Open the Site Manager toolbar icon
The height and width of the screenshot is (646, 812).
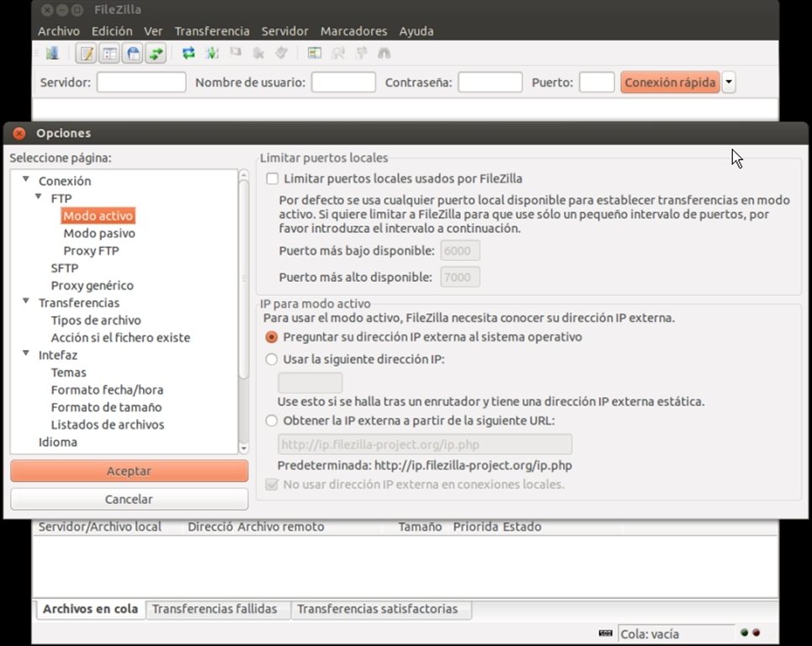pyautogui.click(x=52, y=53)
